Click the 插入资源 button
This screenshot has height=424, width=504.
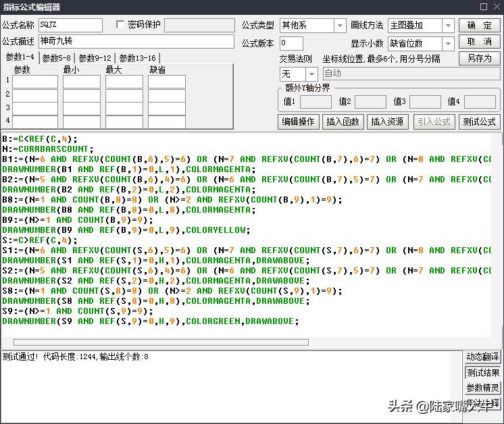click(x=387, y=122)
